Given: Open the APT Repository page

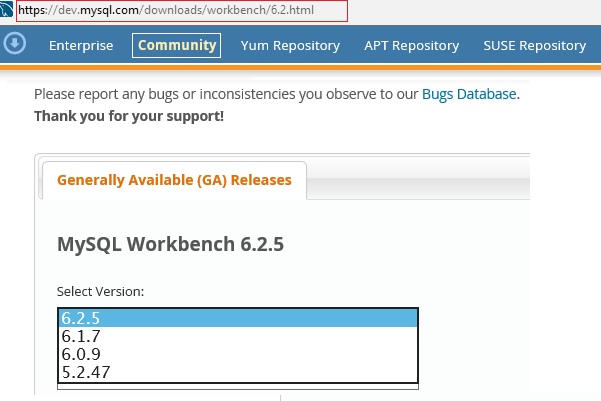Looking at the screenshot, I should (411, 45).
